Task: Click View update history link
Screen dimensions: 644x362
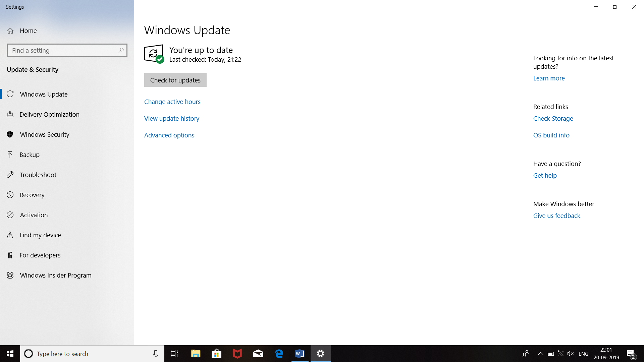Action: point(172,118)
